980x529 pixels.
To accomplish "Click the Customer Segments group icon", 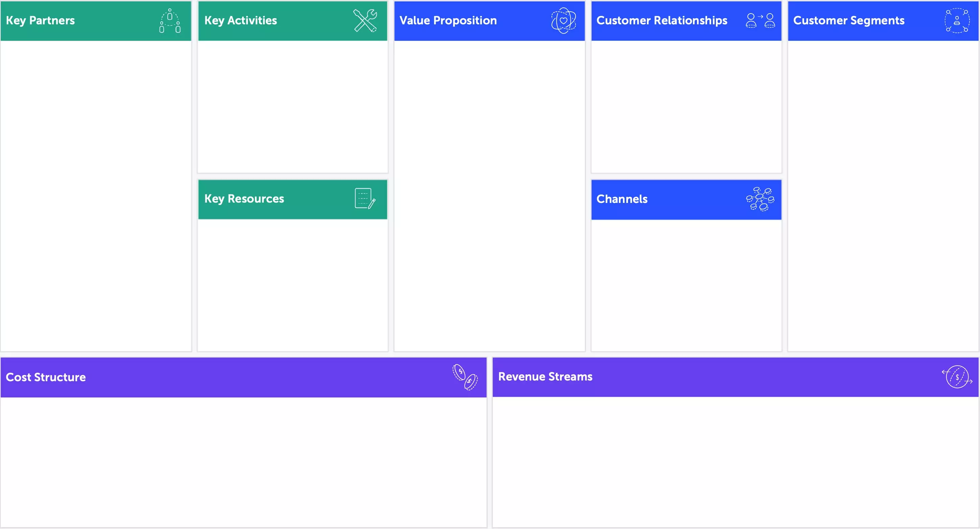I will click(955, 20).
